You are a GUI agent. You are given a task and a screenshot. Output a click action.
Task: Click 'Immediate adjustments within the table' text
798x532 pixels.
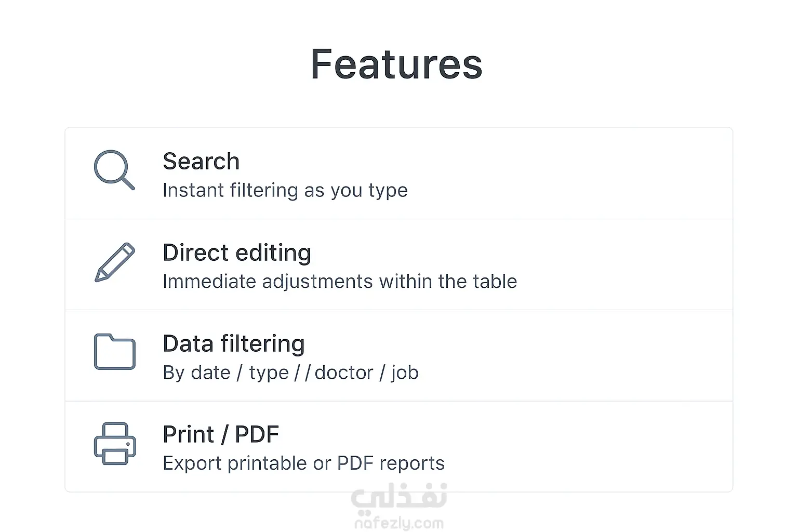point(340,282)
